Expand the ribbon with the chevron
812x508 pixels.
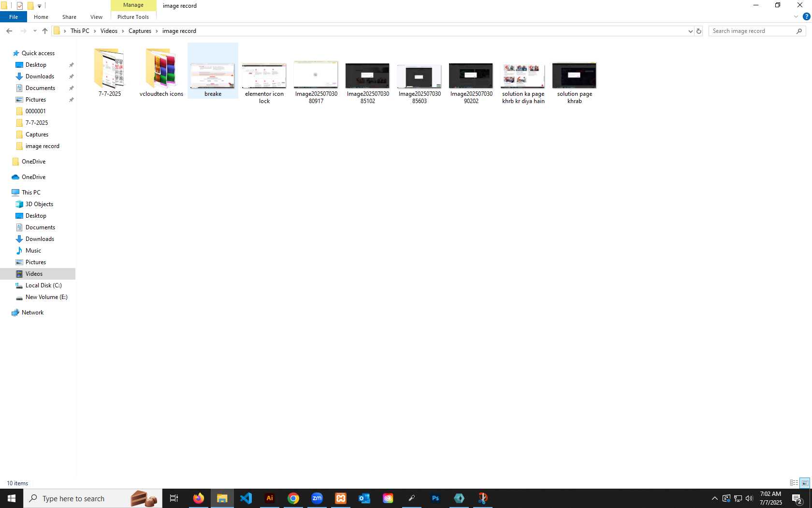click(x=796, y=17)
